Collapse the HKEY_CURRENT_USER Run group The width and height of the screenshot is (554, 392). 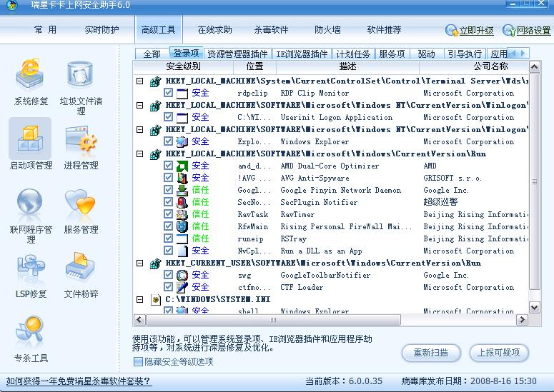click(140, 263)
